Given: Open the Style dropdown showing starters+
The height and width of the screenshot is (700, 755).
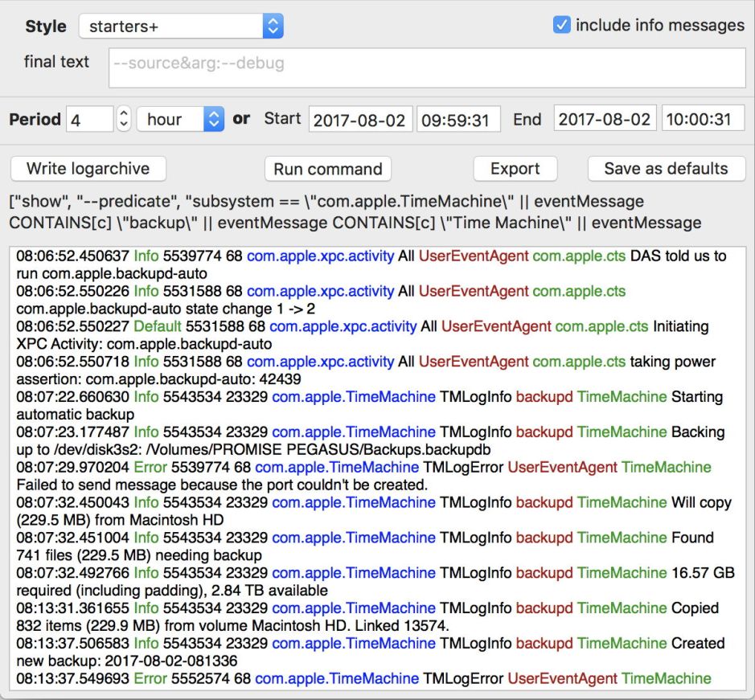Looking at the screenshot, I should point(181,27).
